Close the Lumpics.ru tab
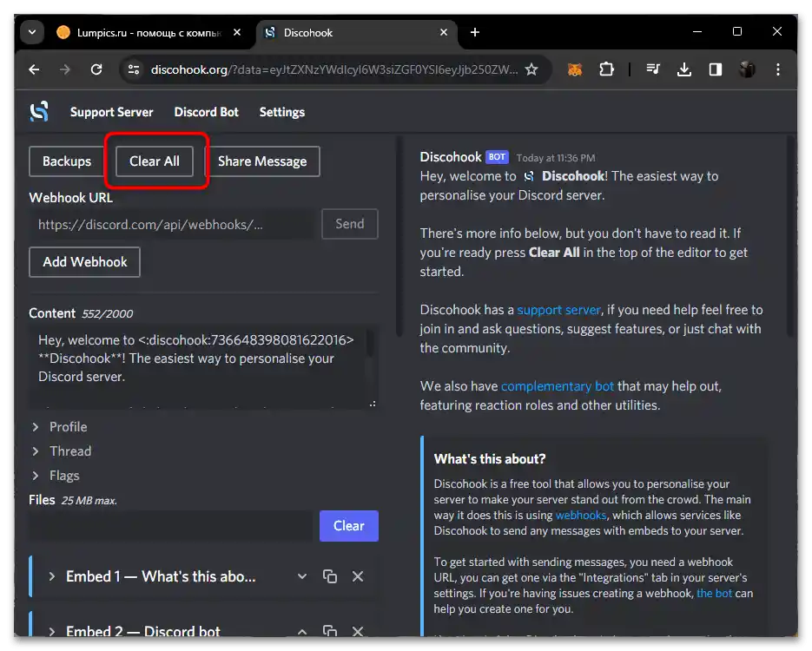This screenshot has width=812, height=651. coord(237,33)
